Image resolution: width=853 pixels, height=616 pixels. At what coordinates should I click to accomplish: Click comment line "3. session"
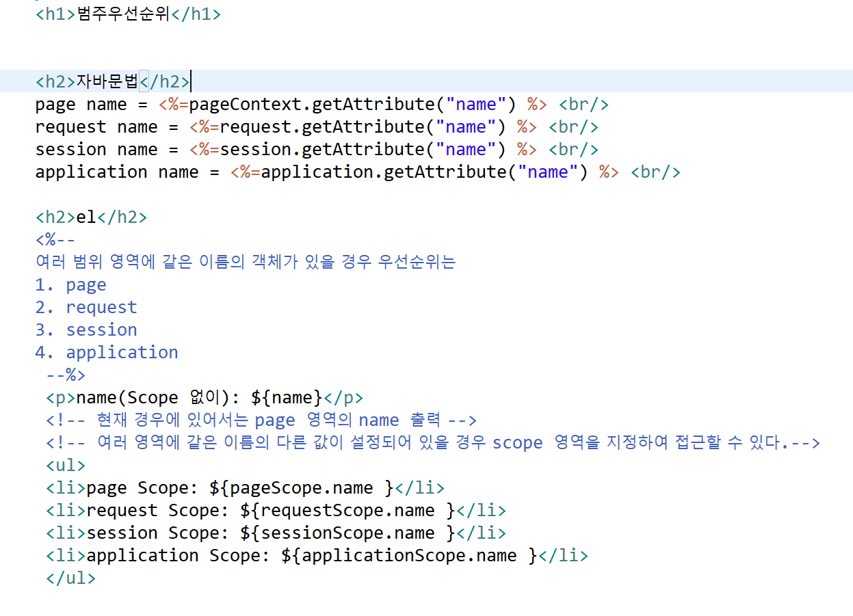(86, 330)
